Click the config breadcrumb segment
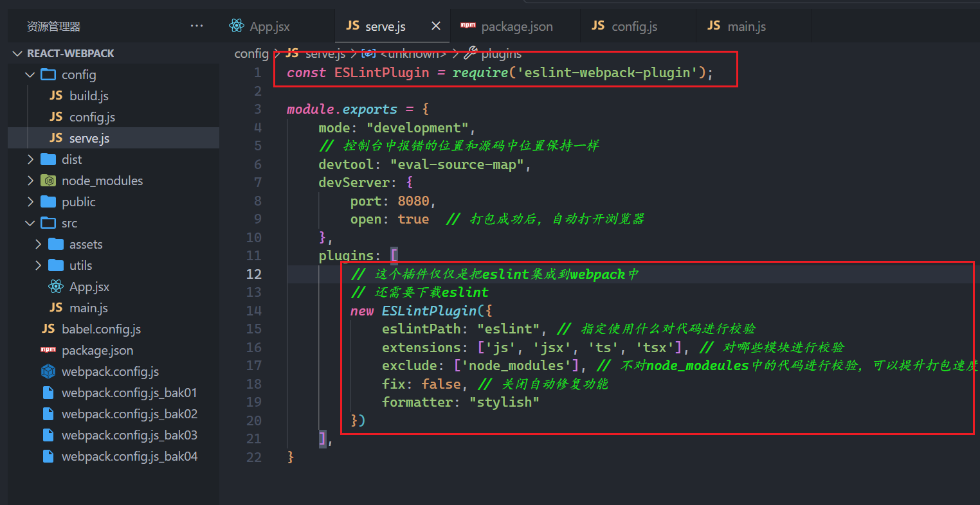 [251, 53]
